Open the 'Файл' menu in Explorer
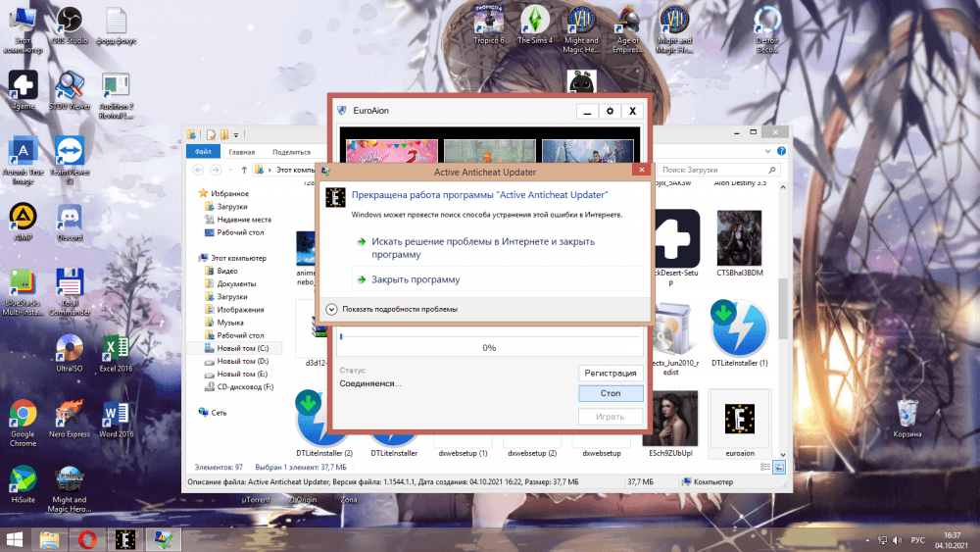Image resolution: width=980 pixels, height=552 pixels. (203, 152)
